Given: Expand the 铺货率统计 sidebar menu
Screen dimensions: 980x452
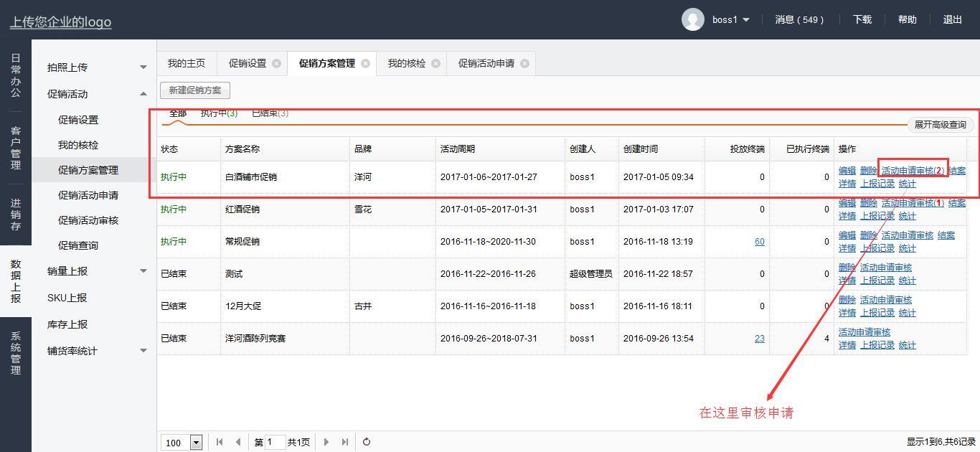Looking at the screenshot, I should [143, 351].
